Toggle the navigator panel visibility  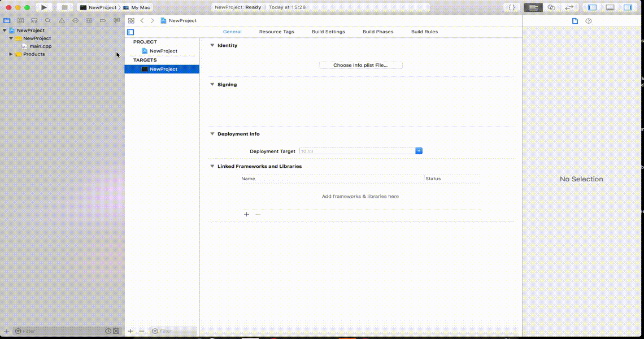point(592,7)
